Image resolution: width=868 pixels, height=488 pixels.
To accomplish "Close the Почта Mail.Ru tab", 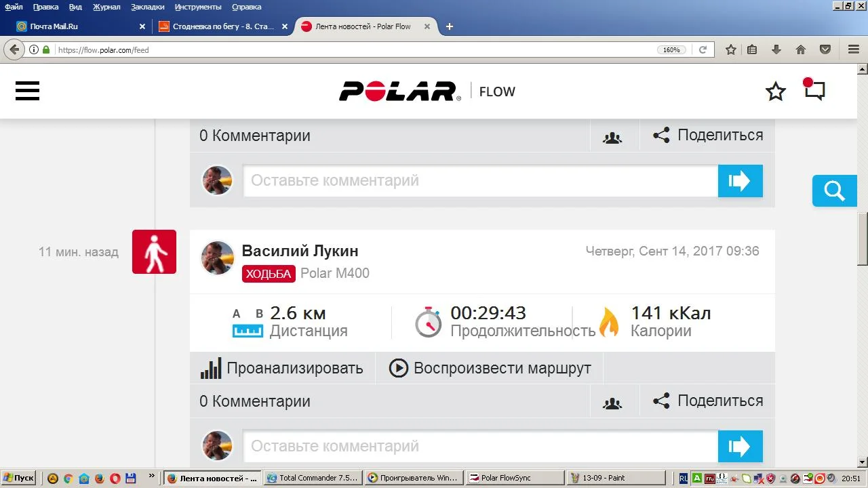I will coord(142,26).
